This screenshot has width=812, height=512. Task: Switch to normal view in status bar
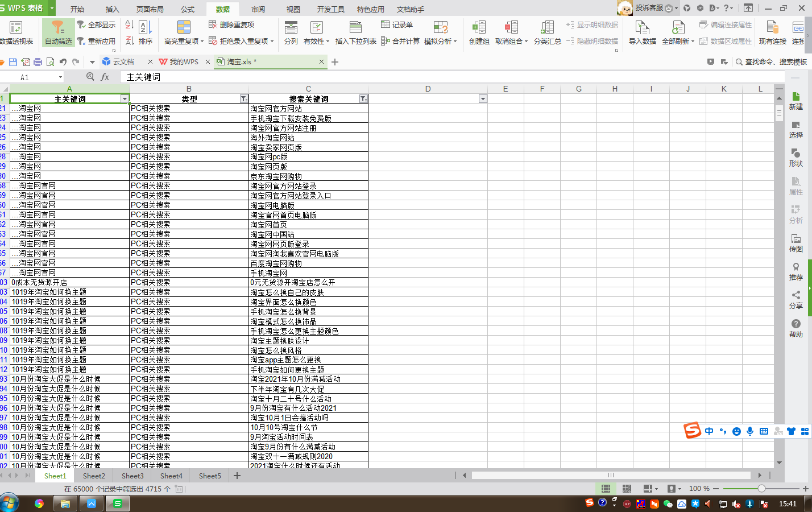(606, 489)
